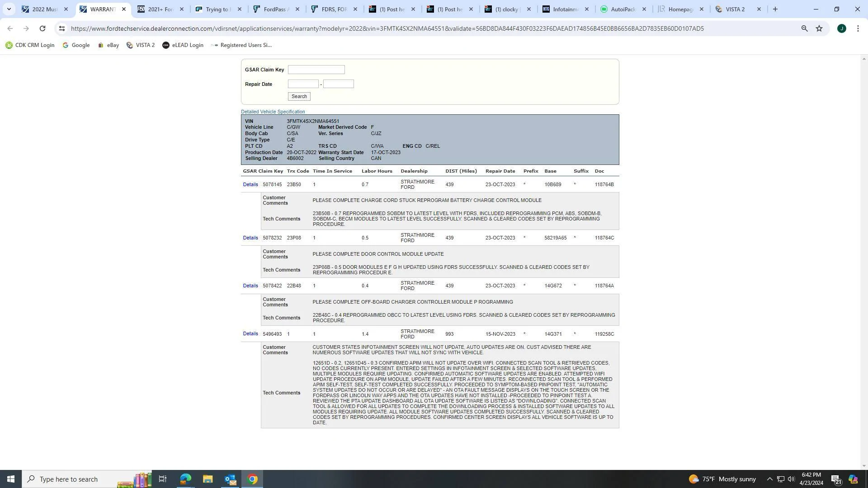
Task: Open Microsoft Edge from taskbar
Action: [185, 479]
